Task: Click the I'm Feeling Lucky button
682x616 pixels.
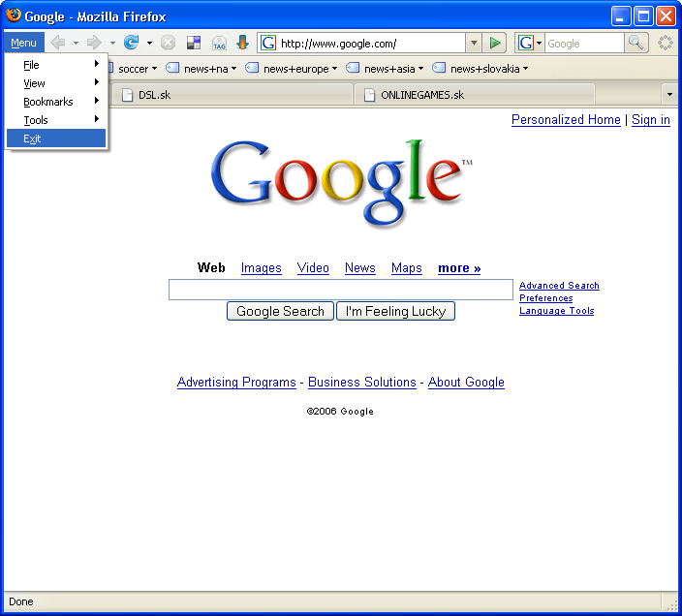Action: pyautogui.click(x=395, y=311)
